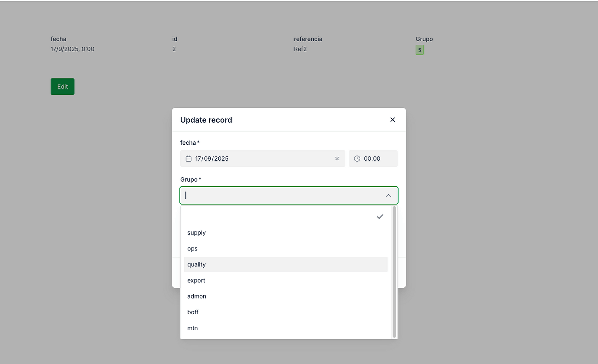The image size is (598, 364).
Task: Close the Update record dialog
Action: pos(393,120)
